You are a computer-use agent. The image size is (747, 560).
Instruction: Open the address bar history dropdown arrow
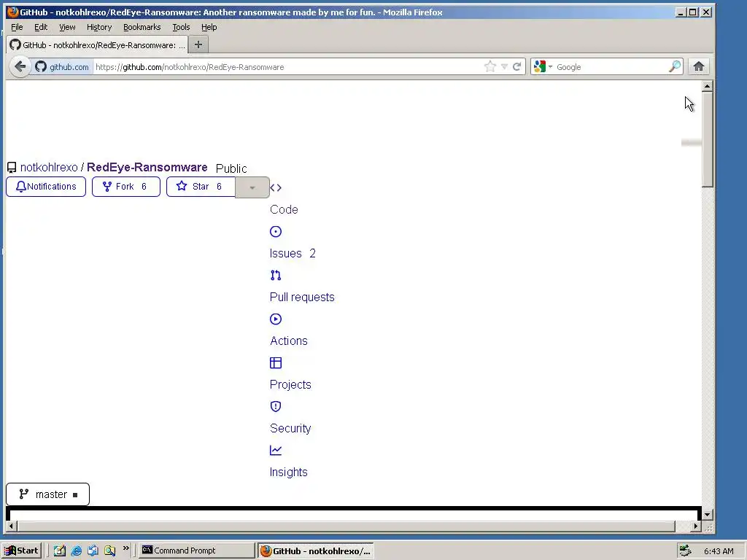point(504,66)
